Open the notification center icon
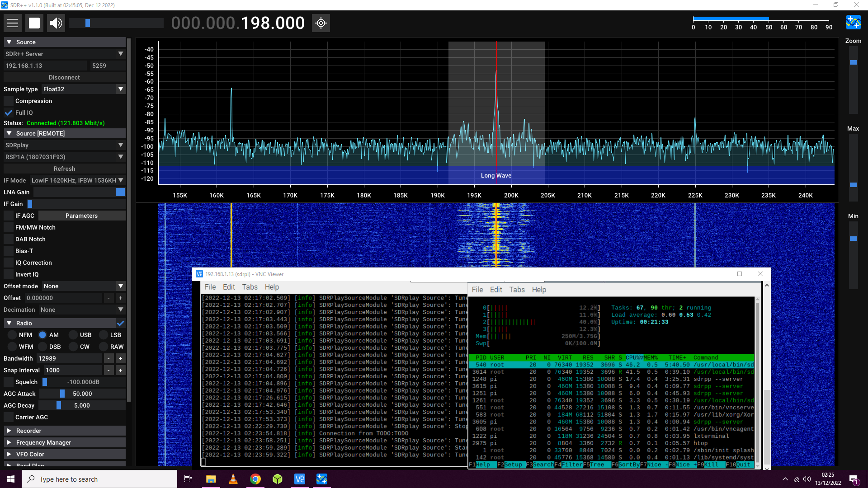This screenshot has height=488, width=868. click(854, 479)
